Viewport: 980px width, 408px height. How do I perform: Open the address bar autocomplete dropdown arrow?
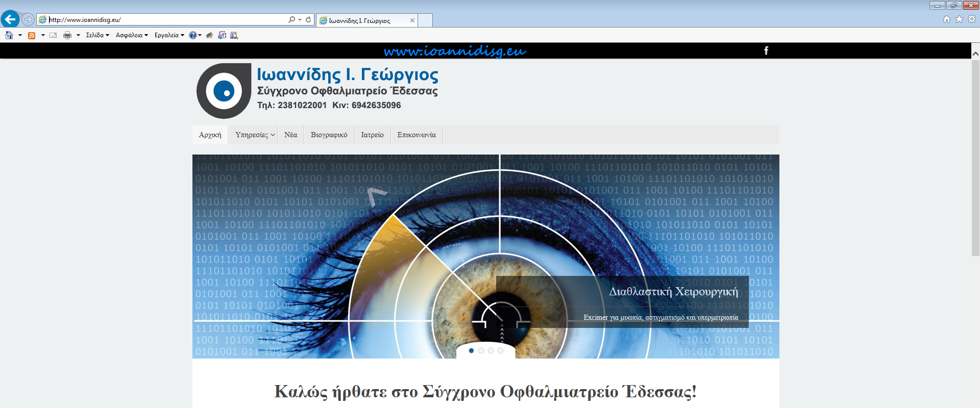300,20
